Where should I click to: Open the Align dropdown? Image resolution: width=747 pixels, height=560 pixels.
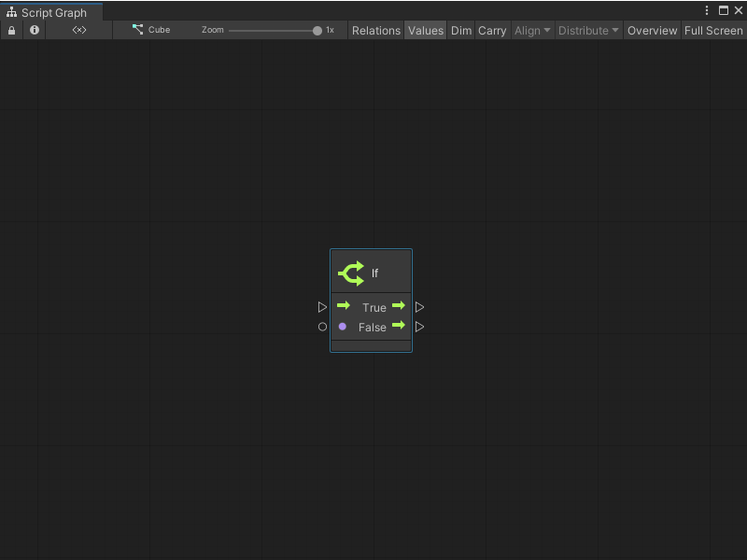click(532, 30)
